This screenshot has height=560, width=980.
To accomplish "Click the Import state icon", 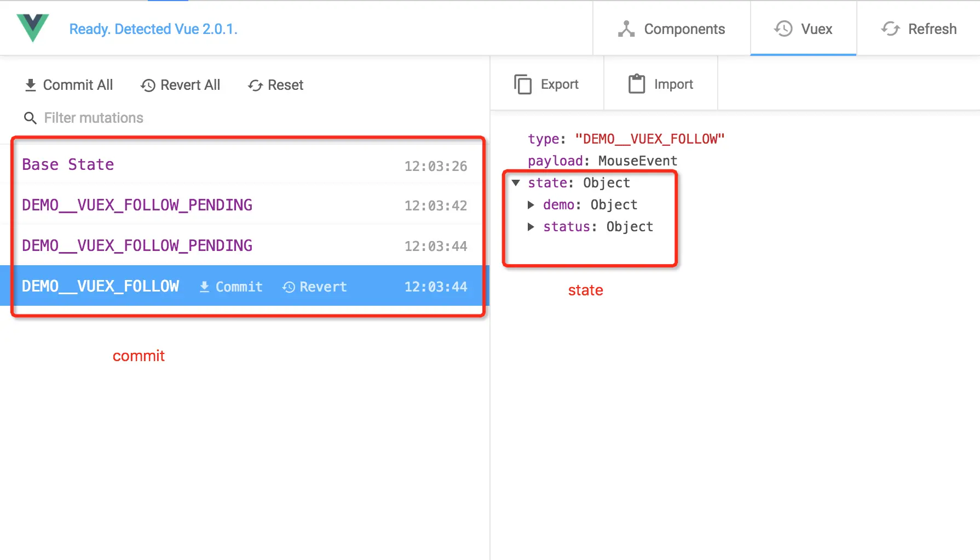I will click(x=636, y=84).
